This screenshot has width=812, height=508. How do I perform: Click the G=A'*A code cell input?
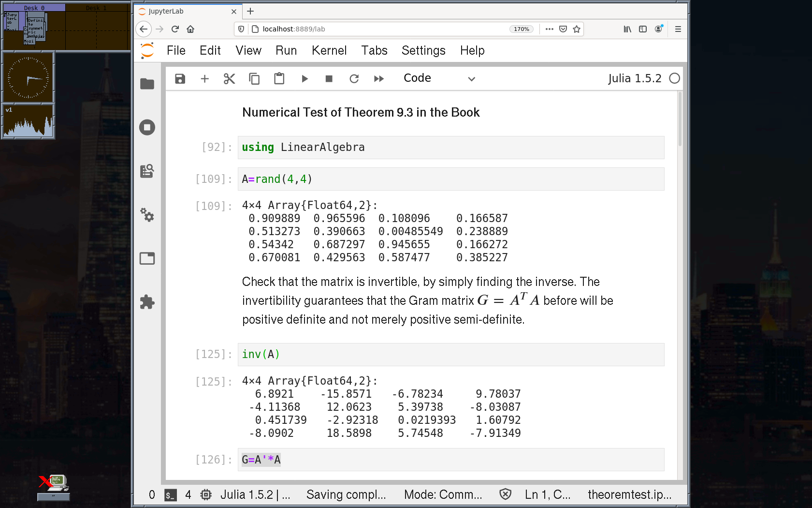(450, 460)
